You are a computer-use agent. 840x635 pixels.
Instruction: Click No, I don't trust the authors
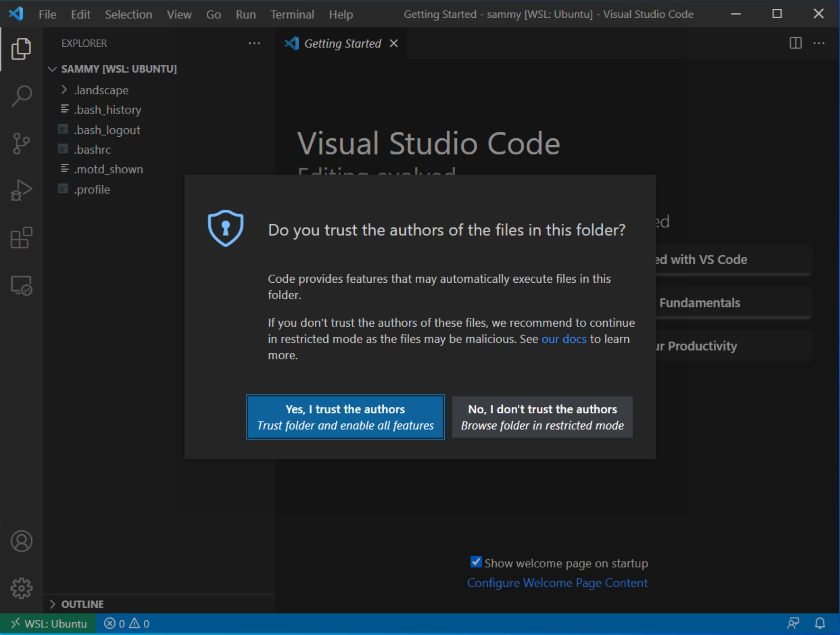pos(542,417)
